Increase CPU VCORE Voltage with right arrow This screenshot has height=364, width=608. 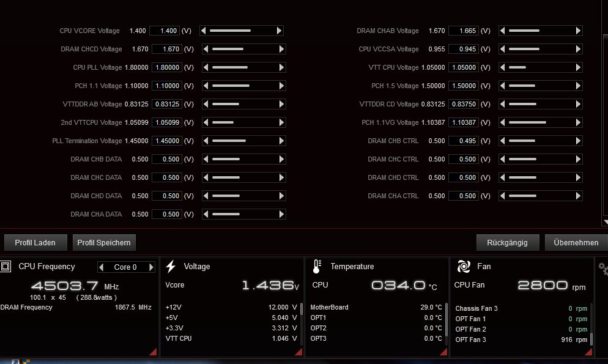click(279, 31)
